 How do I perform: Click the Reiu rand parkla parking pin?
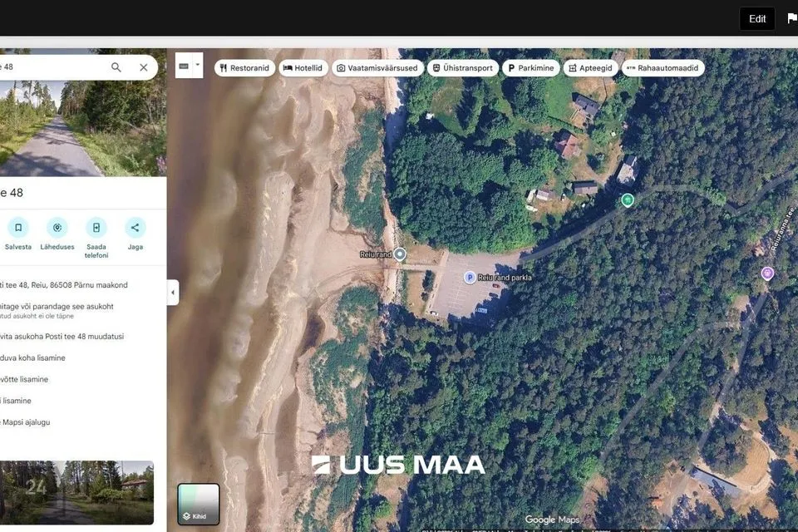tap(470, 278)
